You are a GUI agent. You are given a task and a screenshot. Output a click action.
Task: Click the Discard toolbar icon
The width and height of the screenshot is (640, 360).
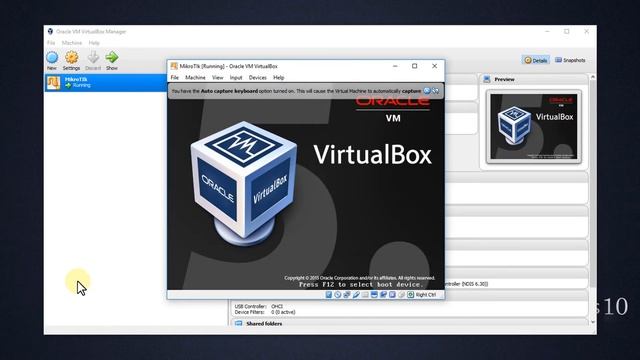coord(93,57)
